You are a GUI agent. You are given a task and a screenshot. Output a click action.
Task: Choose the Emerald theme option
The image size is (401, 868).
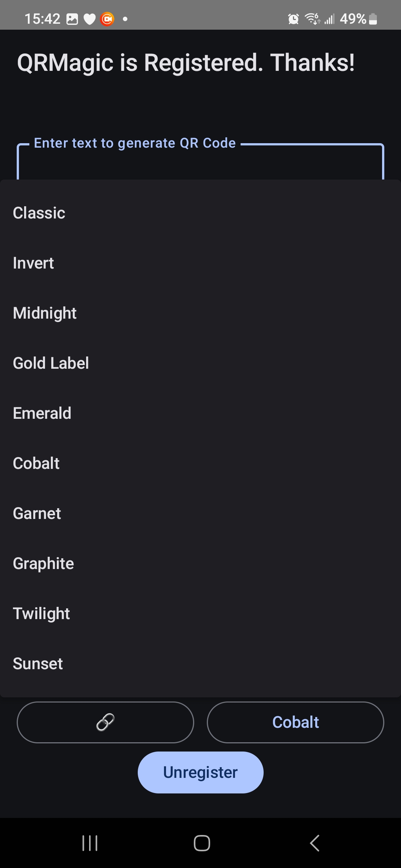point(200,413)
